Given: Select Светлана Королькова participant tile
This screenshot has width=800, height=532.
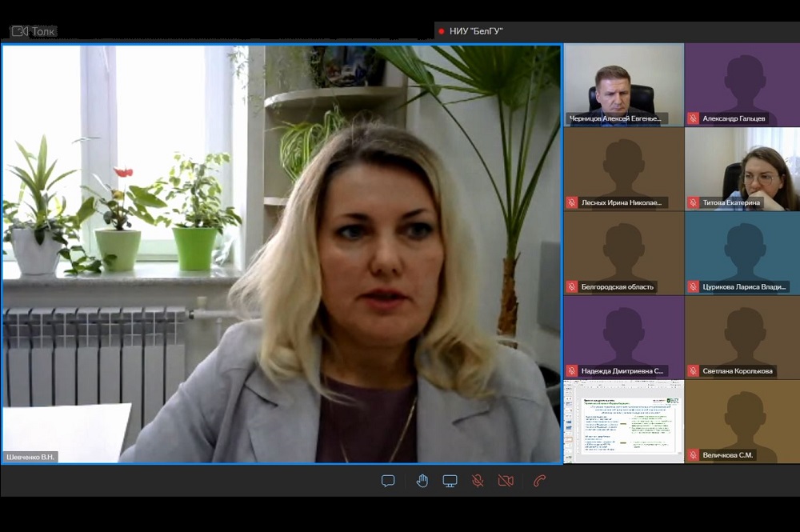Looking at the screenshot, I should tap(742, 336).
